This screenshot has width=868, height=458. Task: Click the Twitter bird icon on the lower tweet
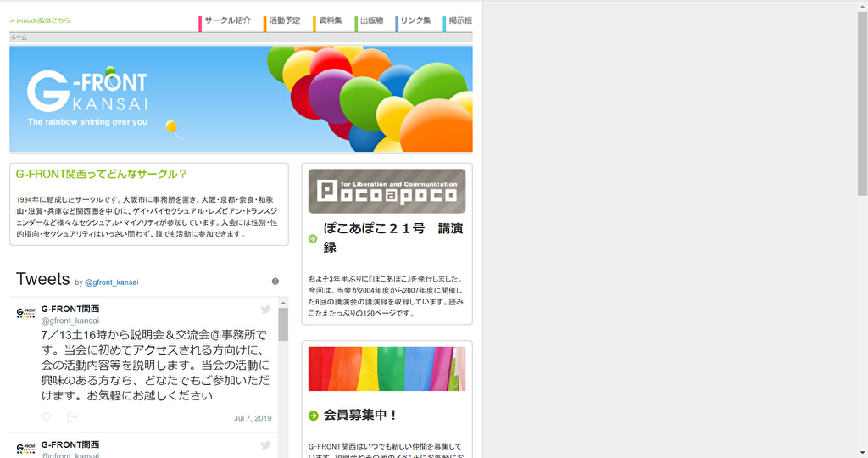coord(265,445)
